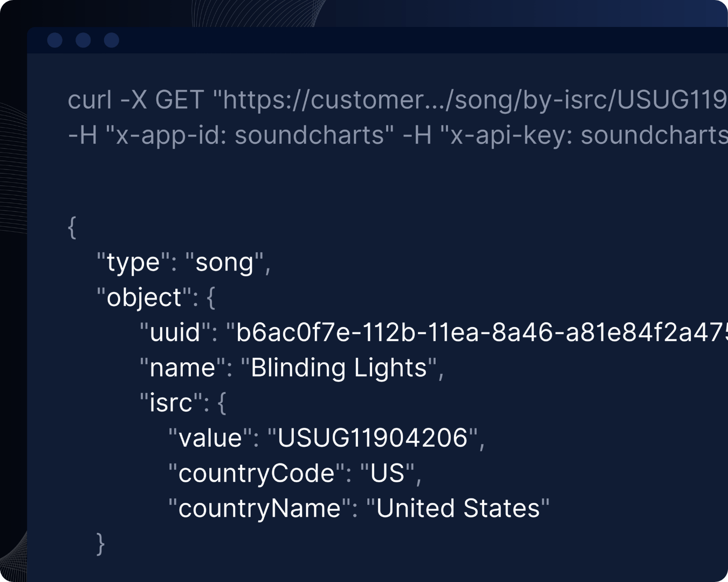
Task: Select the United States value
Action: tap(458, 508)
